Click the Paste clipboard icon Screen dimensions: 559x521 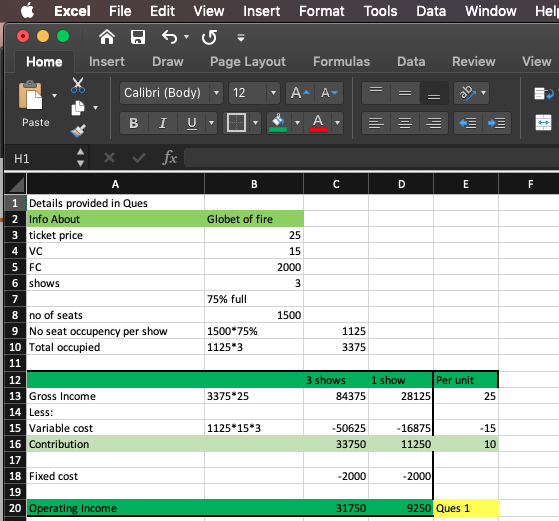pyautogui.click(x=30, y=95)
